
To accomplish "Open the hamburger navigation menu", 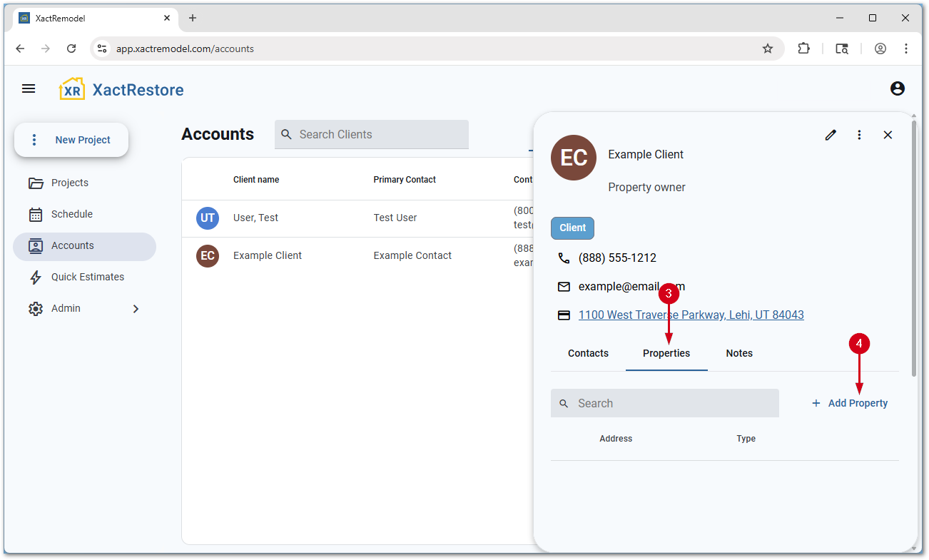I will [29, 88].
